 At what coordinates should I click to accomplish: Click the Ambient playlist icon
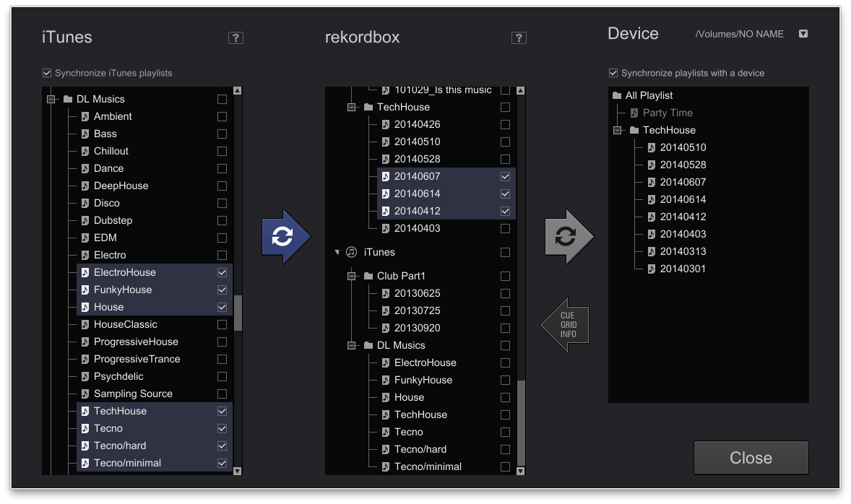[x=85, y=117]
